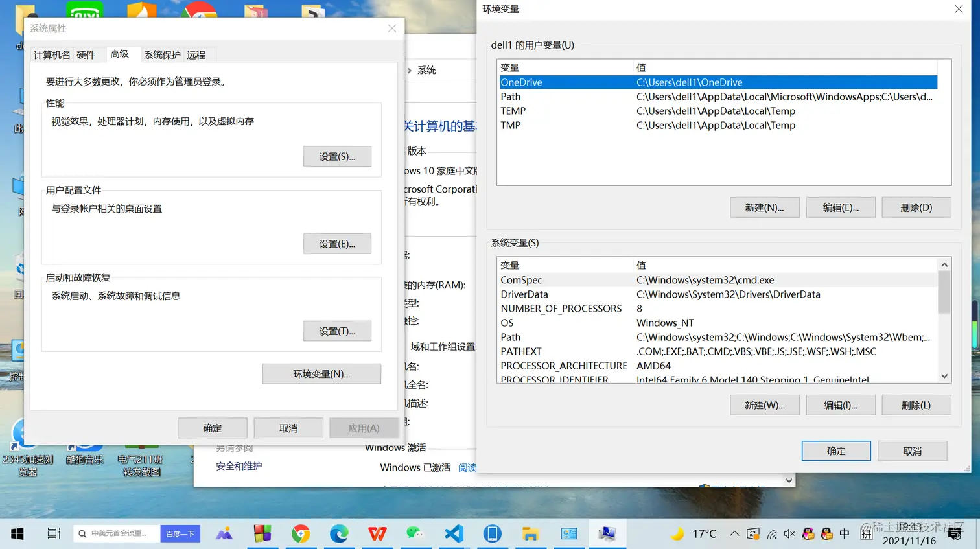Screen dimensions: 980x549
Task: Open Task View next to the search box
Action: coord(53,533)
